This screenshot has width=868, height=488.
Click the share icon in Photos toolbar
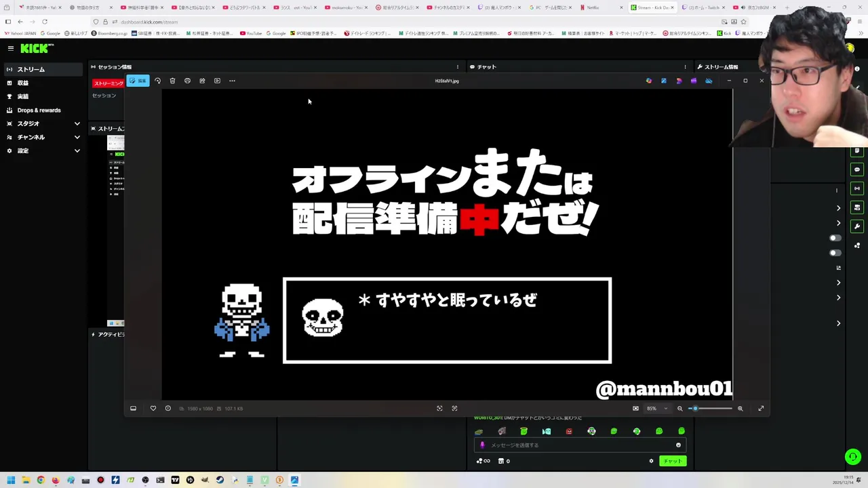202,81
